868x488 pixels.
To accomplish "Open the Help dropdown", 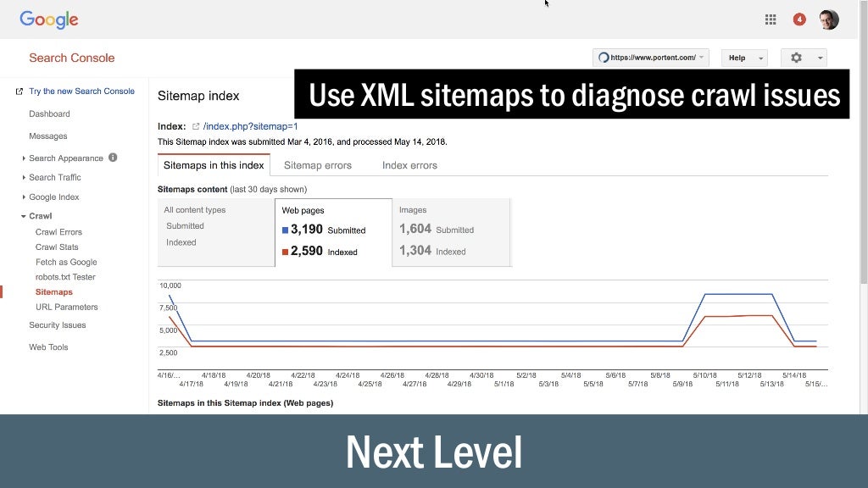I will coord(744,58).
